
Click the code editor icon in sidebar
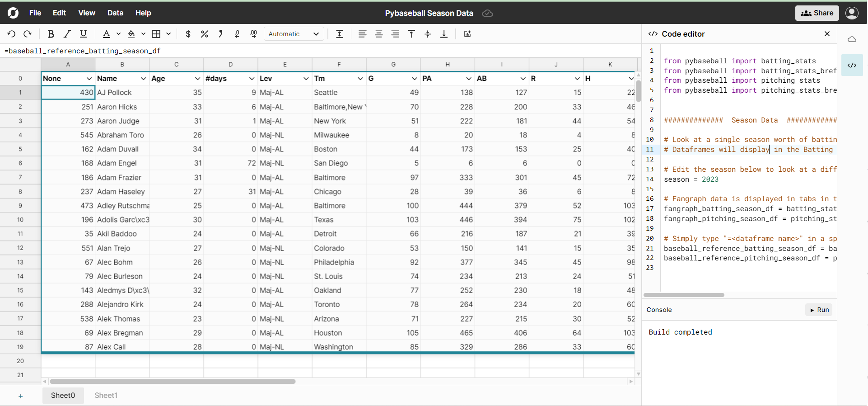pos(852,65)
